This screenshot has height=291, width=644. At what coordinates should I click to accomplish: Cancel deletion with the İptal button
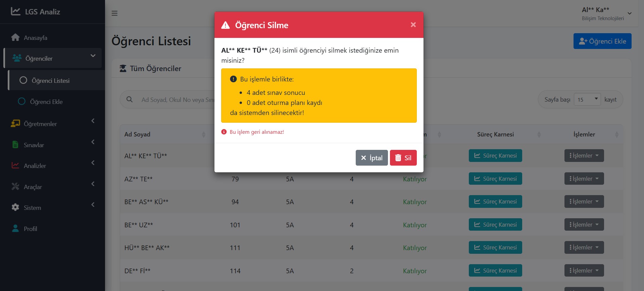371,158
